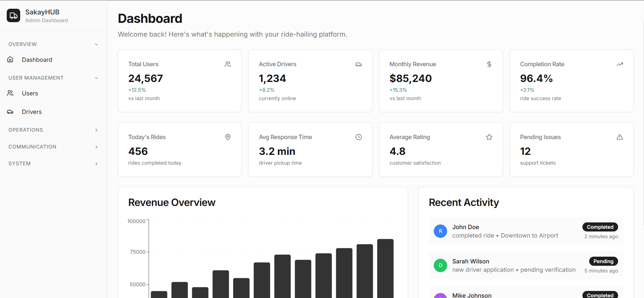The image size is (644, 298).
Task: Collapse the USER MANAGEMENT section
Action: (x=53, y=78)
